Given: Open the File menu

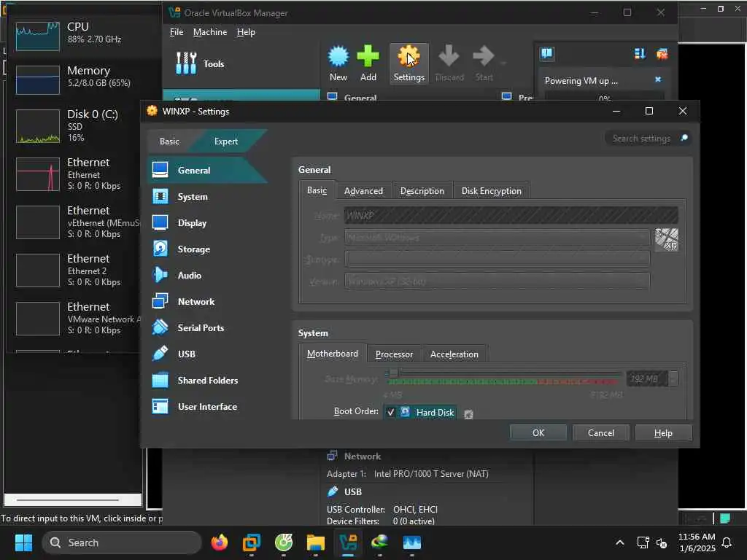Looking at the screenshot, I should 177,32.
